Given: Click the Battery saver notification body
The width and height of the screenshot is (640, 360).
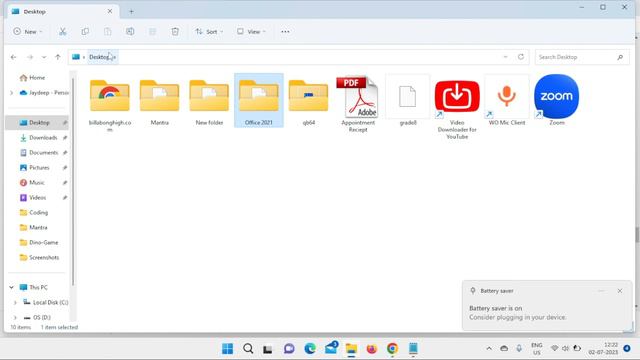Looking at the screenshot, I should point(547,313).
